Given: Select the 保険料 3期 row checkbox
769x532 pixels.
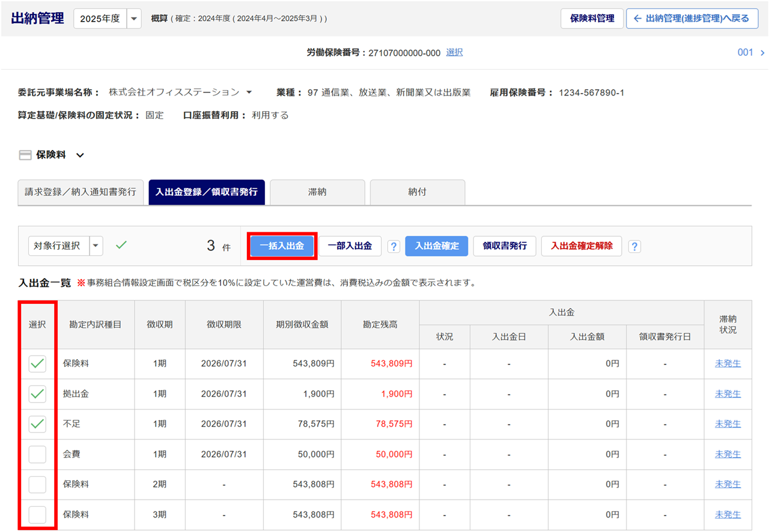Looking at the screenshot, I should point(37,515).
